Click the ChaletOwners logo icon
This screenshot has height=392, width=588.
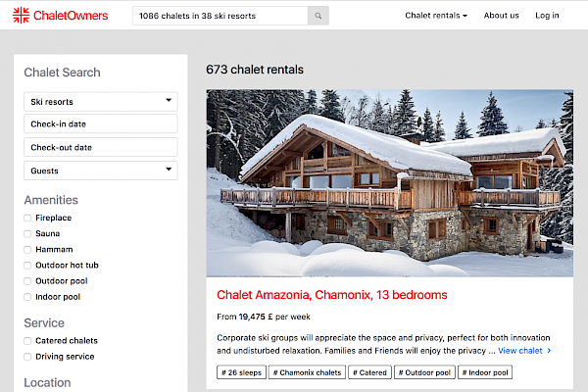(x=20, y=15)
